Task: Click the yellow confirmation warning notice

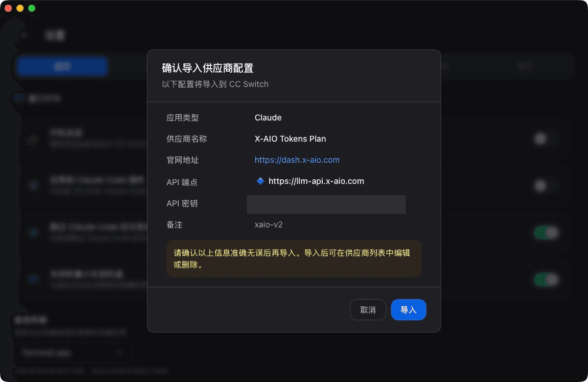Action: [x=294, y=259]
